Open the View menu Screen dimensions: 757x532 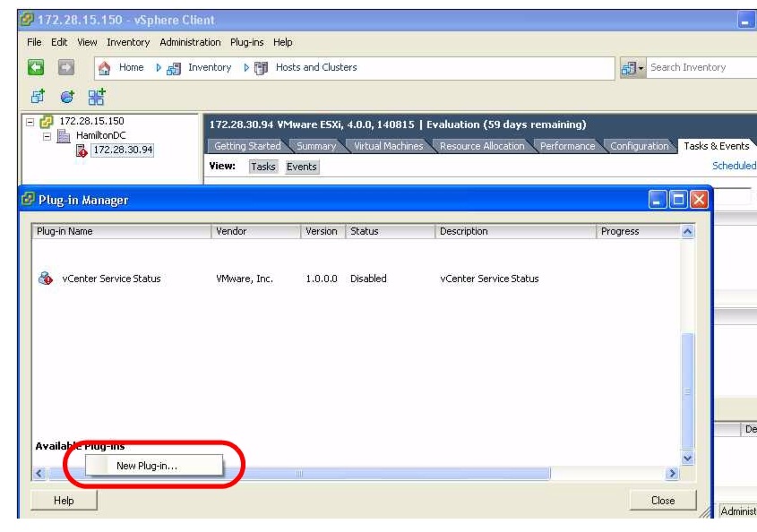point(87,42)
